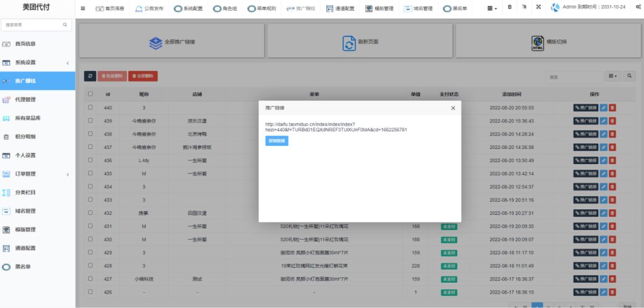This screenshot has width=644, height=308.
Task: Open 首页信息 in the left sidebar
Action: click(37, 44)
